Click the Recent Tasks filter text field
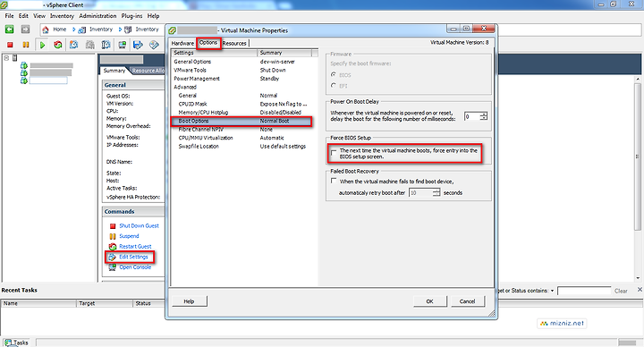 tap(583, 291)
